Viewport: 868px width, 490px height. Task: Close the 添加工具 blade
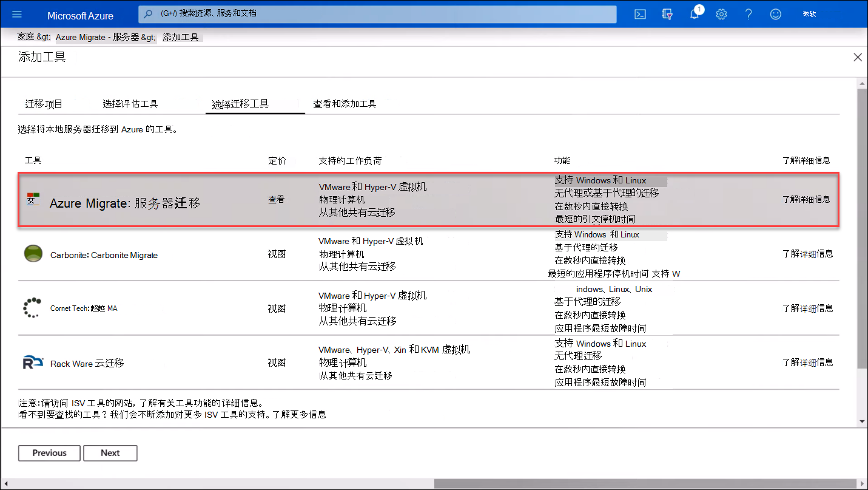[x=858, y=57]
